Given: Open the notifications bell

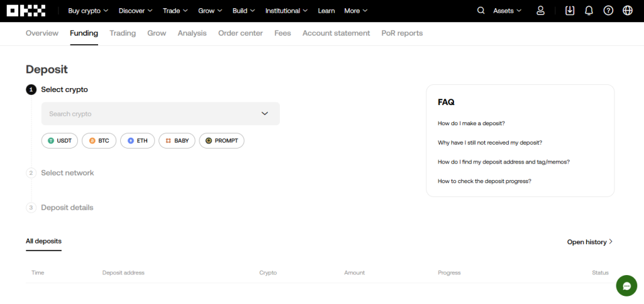Looking at the screenshot, I should click(x=589, y=11).
